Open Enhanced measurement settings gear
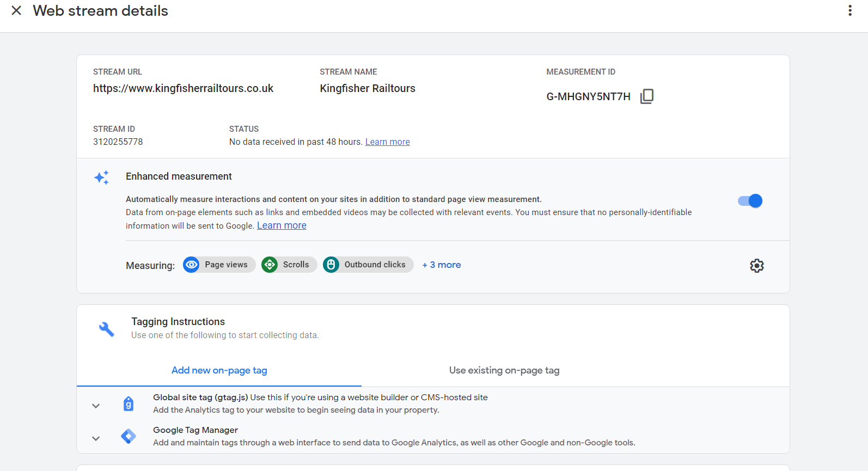868x471 pixels. [x=756, y=266]
